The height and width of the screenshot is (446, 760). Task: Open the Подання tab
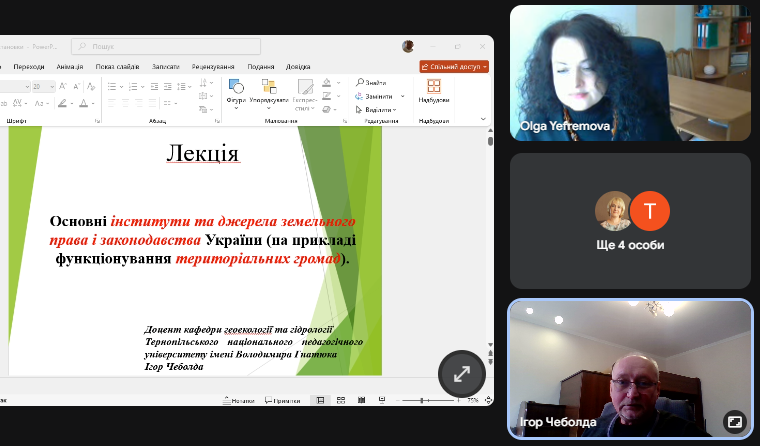coord(261,66)
